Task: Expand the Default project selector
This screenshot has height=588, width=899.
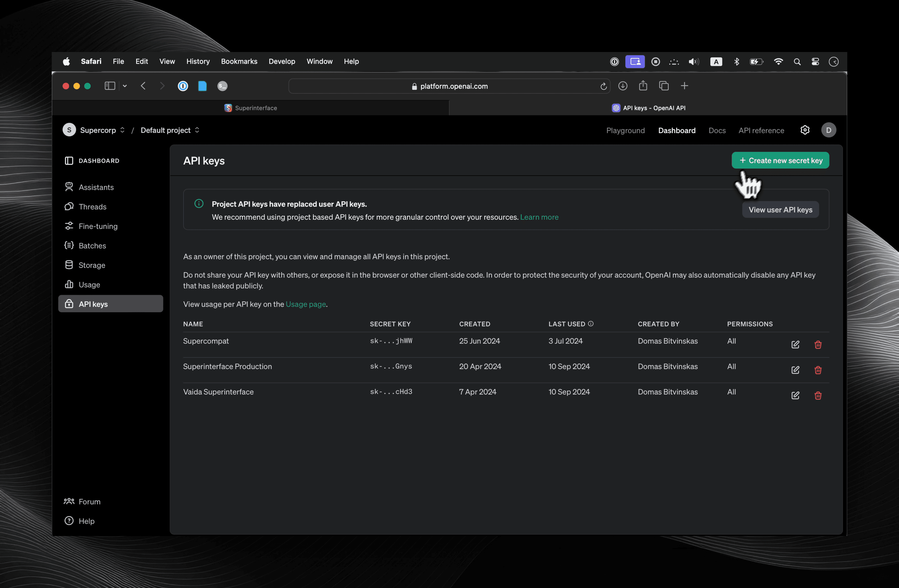Action: [197, 130]
